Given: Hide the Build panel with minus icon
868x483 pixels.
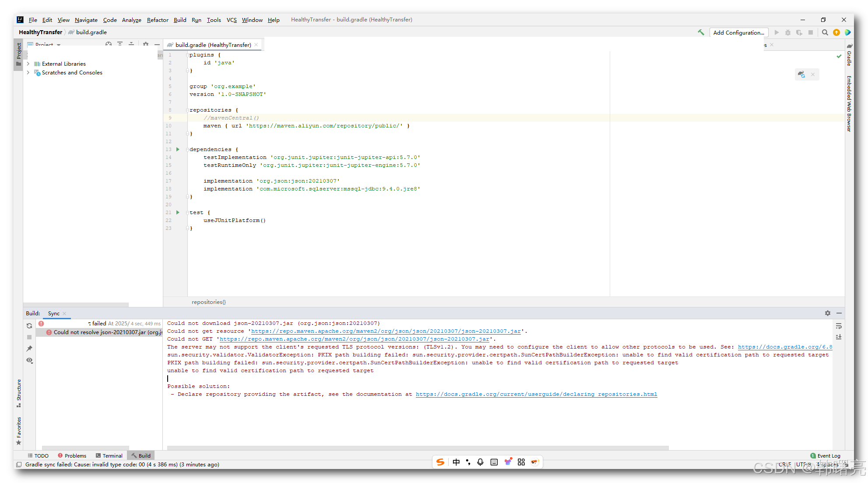Looking at the screenshot, I should tap(839, 313).
